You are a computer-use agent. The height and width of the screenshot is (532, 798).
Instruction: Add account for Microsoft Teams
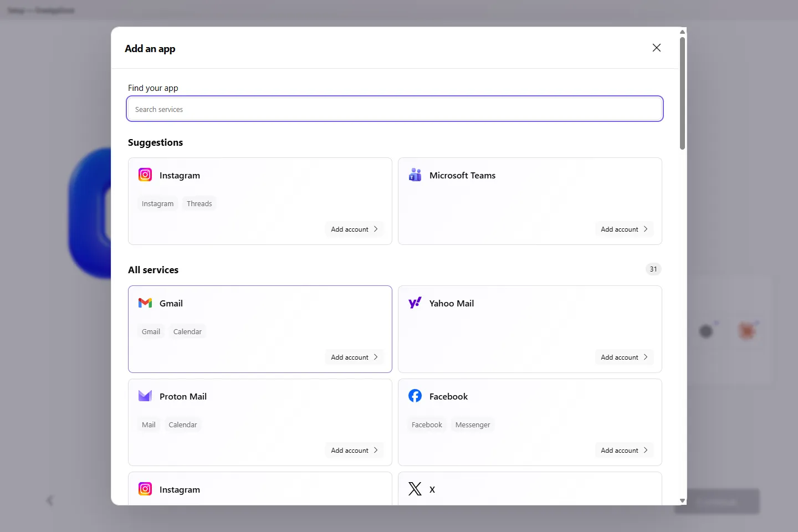click(625, 229)
